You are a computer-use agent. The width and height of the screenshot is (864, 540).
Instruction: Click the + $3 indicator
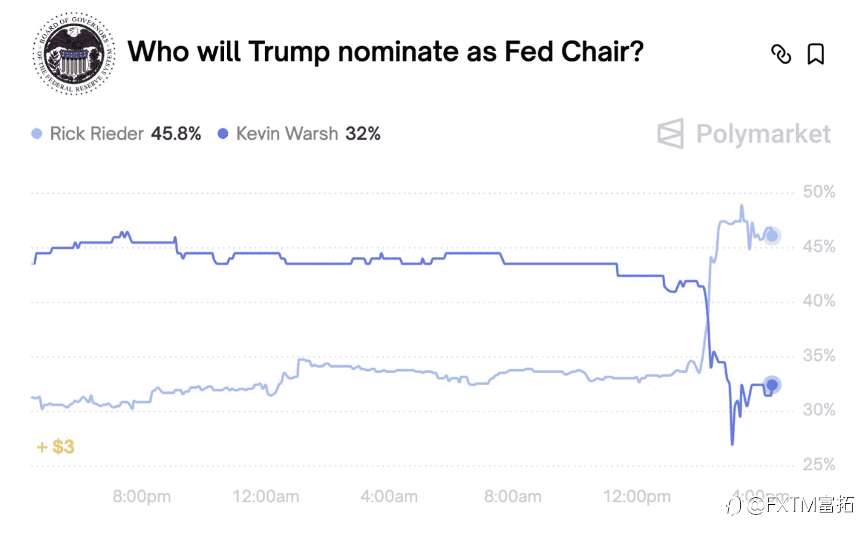55,447
